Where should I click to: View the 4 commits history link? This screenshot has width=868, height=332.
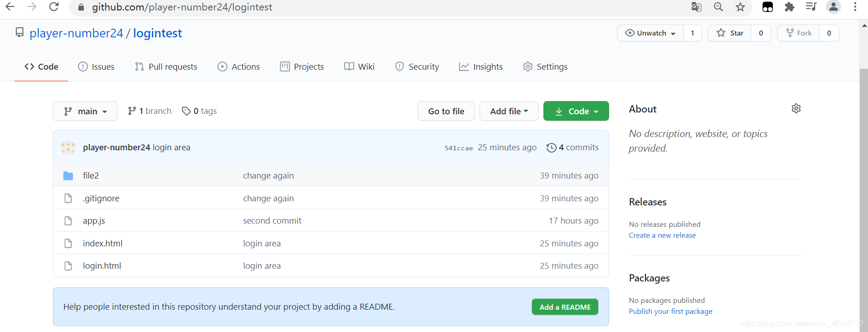click(573, 148)
